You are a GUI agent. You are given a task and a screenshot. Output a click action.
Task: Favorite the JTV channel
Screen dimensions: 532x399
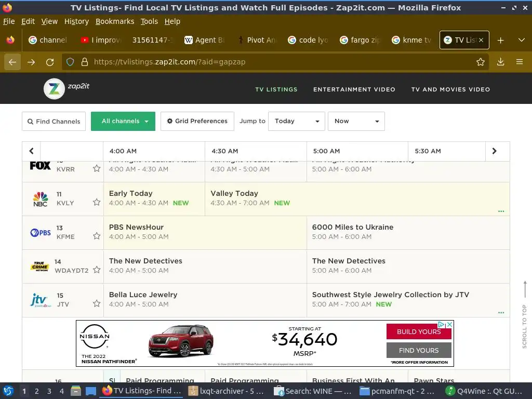(x=97, y=303)
